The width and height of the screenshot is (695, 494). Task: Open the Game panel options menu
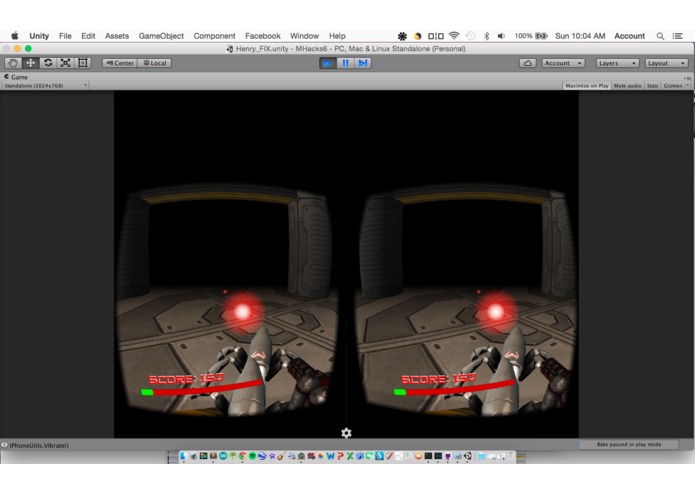[688, 78]
